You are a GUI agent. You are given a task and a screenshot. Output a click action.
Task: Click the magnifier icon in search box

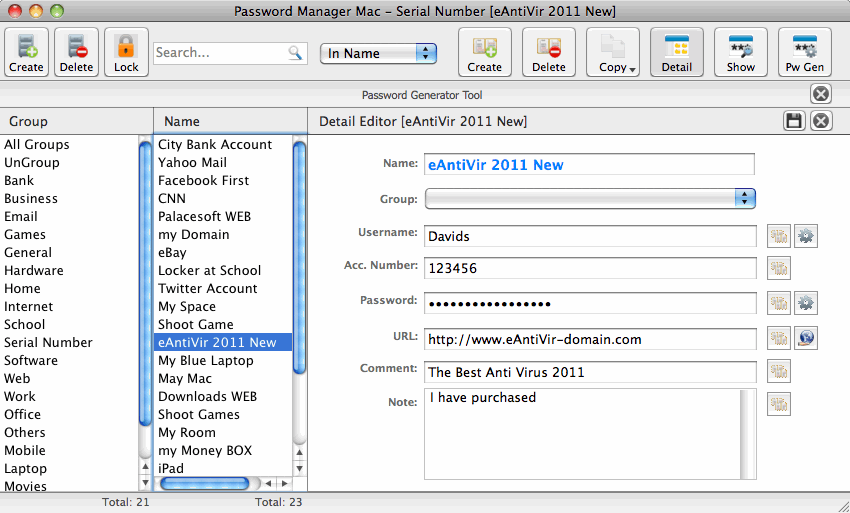(x=295, y=53)
